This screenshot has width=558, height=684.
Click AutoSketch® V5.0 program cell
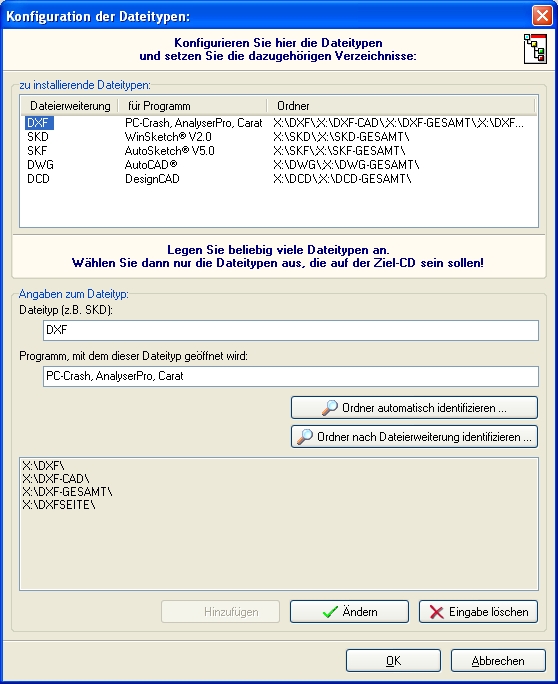(170, 151)
